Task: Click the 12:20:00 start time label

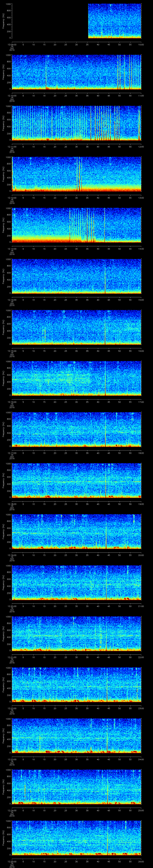Action: [x=12, y=606]
